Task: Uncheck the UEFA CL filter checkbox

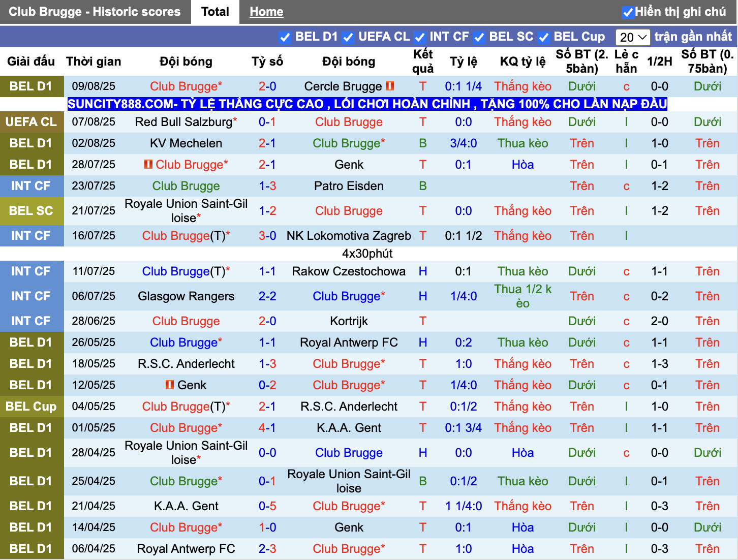Action: [x=348, y=37]
